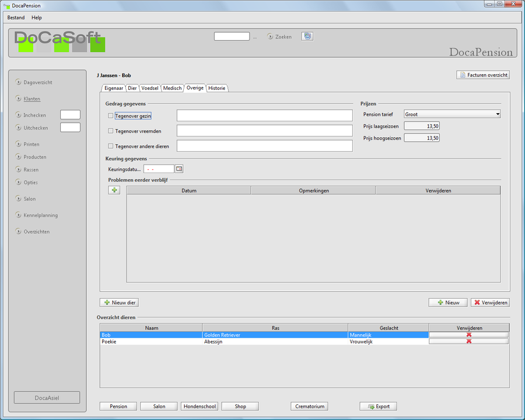525x420 pixels.
Task: Click the Nieuw dier button
Action: pos(120,302)
